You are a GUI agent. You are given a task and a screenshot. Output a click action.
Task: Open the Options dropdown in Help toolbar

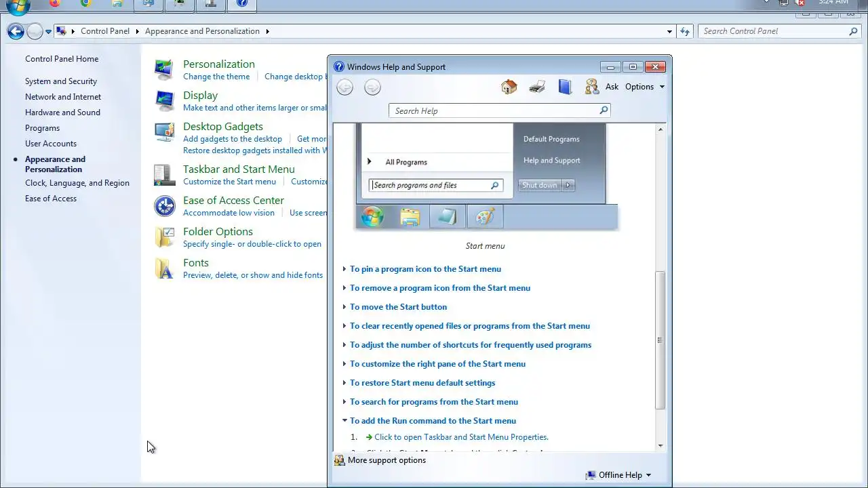click(645, 87)
